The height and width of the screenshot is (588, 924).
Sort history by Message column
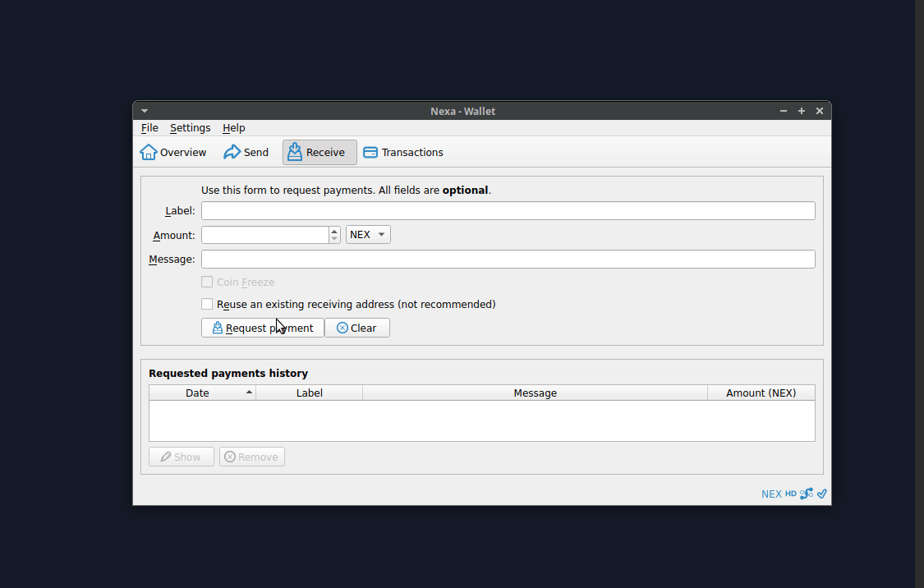coord(535,393)
